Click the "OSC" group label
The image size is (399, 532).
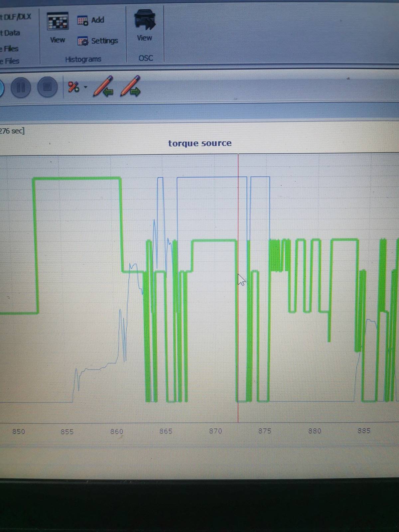click(x=146, y=58)
